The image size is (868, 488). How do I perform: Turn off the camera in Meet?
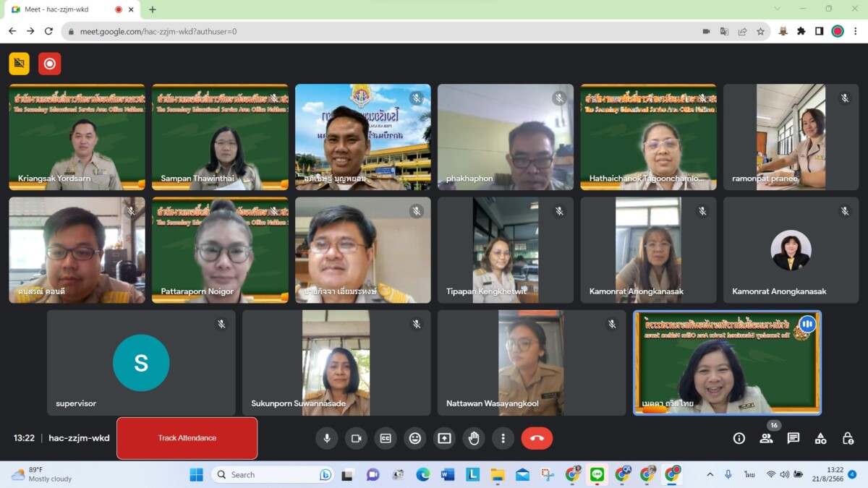[x=356, y=438]
